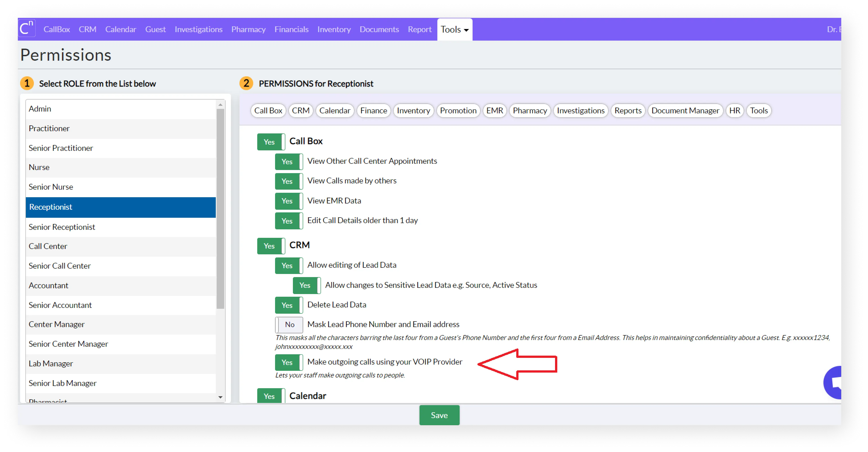Select the Admin role

pos(121,109)
